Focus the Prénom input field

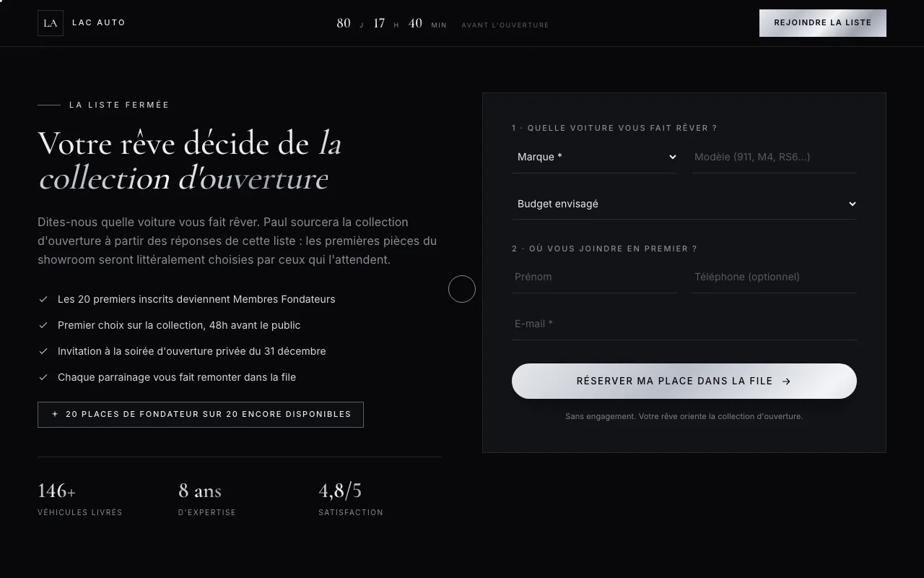point(594,277)
